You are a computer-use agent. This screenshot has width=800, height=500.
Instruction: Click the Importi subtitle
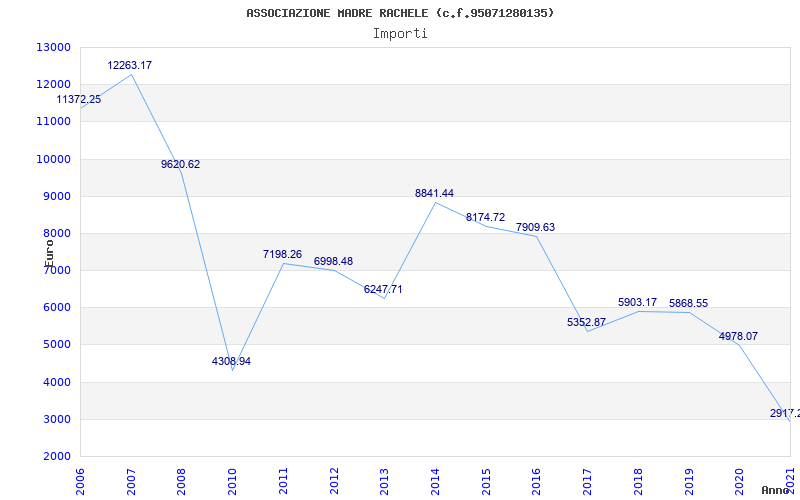point(400,34)
